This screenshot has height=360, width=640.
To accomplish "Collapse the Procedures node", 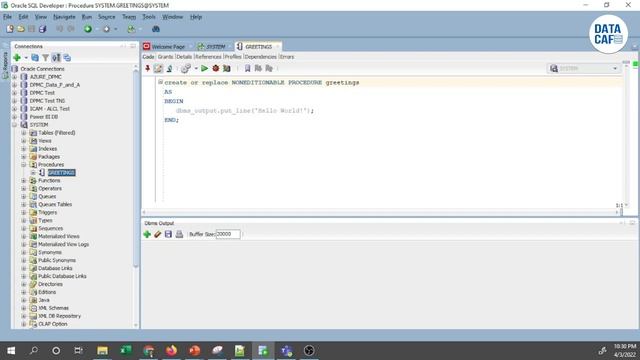I will click(24, 164).
